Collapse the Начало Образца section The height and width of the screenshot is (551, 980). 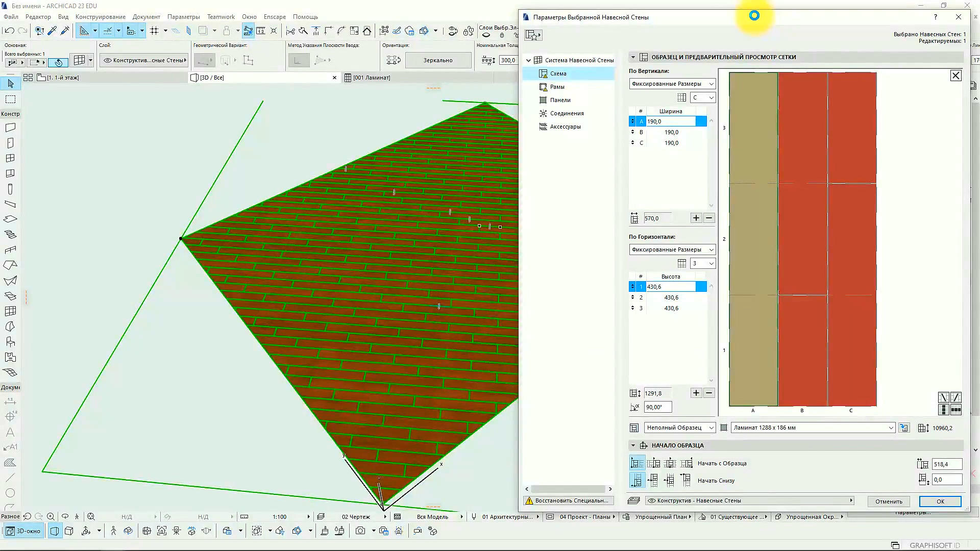633,445
